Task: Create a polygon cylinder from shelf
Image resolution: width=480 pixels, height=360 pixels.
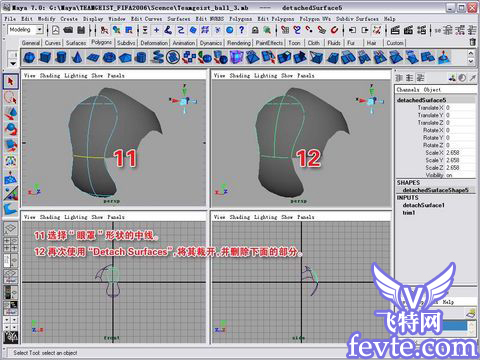Action: click(61, 57)
